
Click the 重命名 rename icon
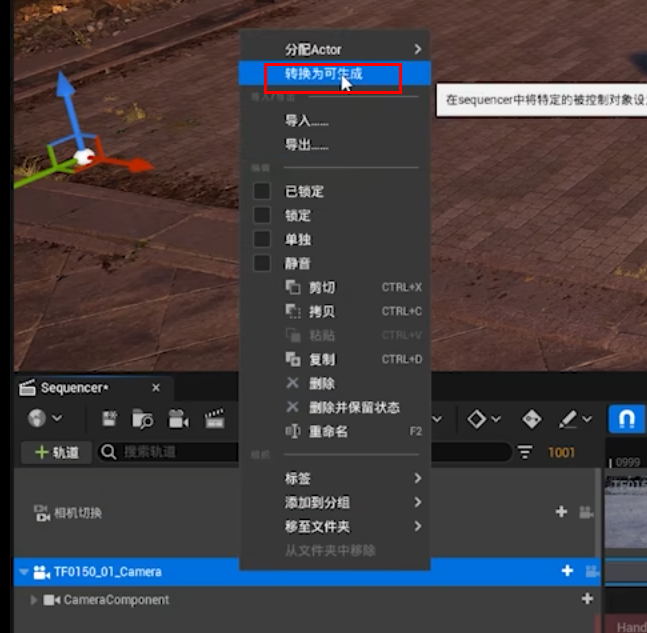coord(293,431)
